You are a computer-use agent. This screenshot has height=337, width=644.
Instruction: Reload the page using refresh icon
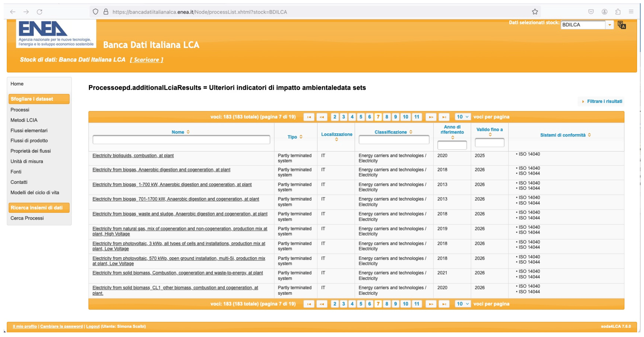click(39, 12)
